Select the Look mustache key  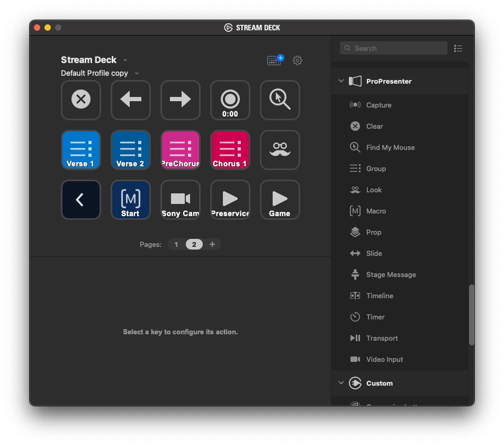click(x=280, y=150)
